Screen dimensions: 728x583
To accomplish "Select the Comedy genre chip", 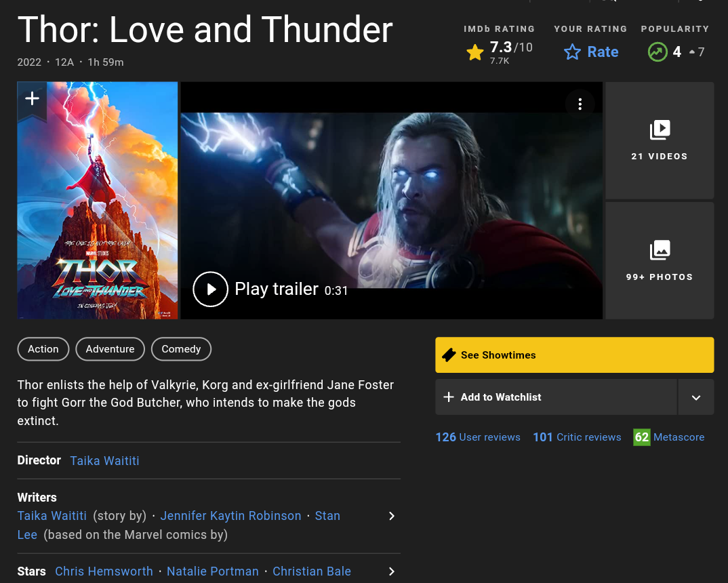I will tap(181, 349).
